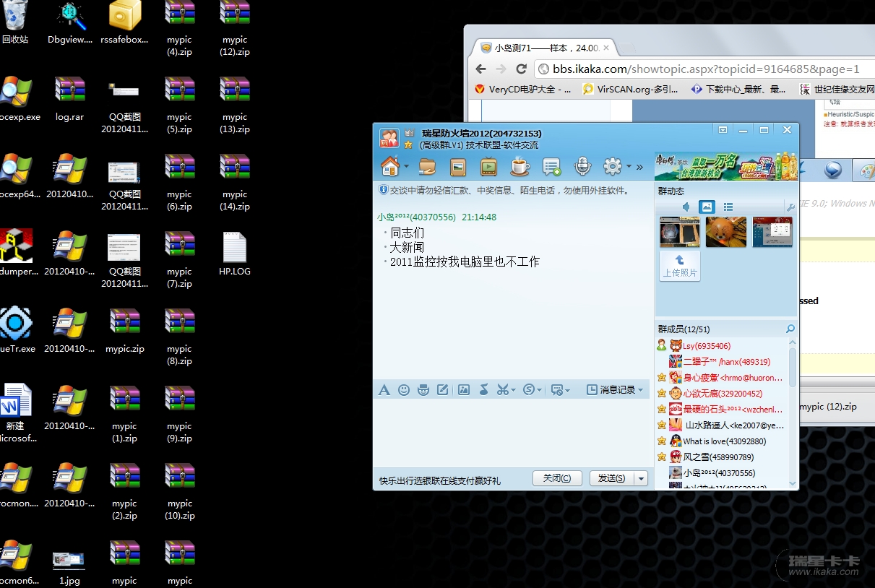Open the emoticon smiley picker
This screenshot has width=875, height=588.
(x=404, y=390)
